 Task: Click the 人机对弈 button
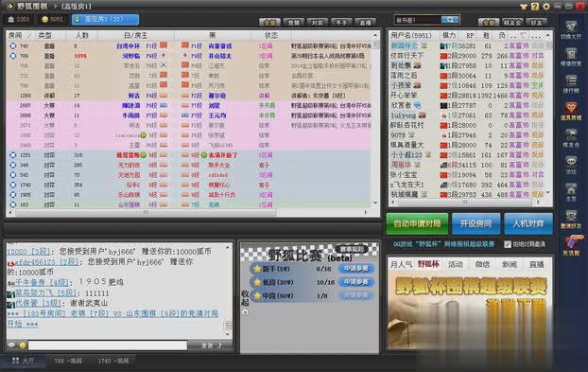[x=528, y=223]
